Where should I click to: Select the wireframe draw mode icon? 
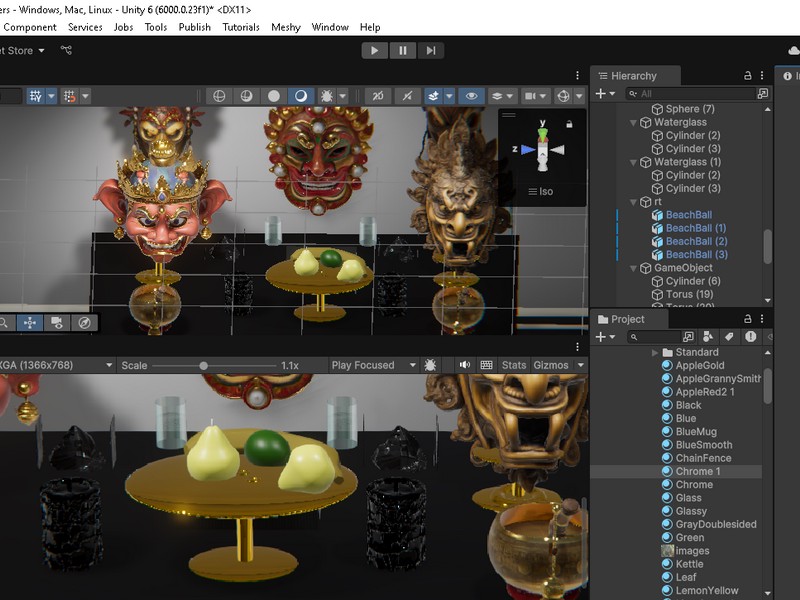pyautogui.click(x=219, y=96)
